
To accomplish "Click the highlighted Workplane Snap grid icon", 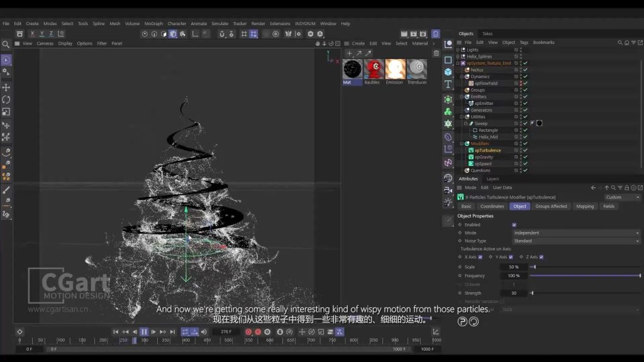I will (x=253, y=34).
